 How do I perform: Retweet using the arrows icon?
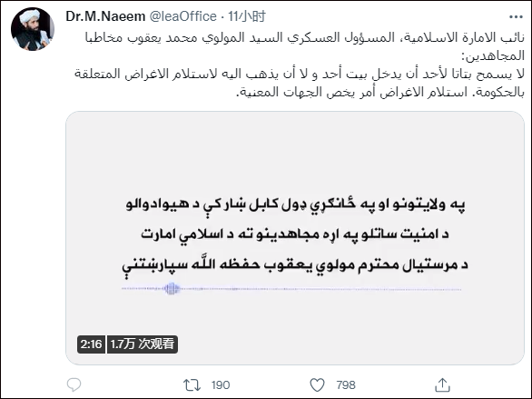point(192,385)
